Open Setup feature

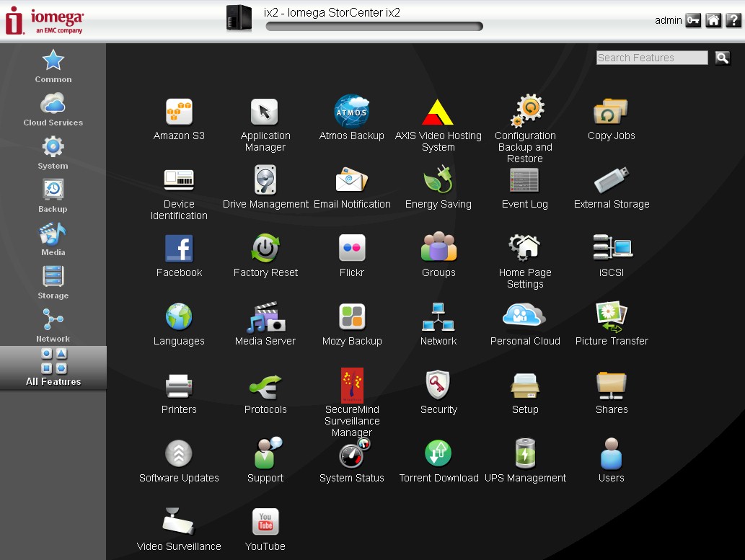(525, 394)
